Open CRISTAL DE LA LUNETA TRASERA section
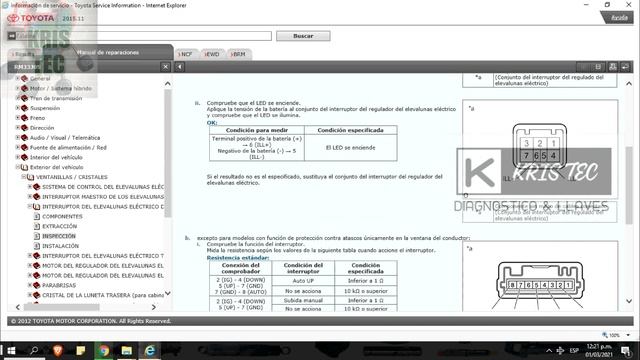This screenshot has height=360, width=640. tap(103, 295)
